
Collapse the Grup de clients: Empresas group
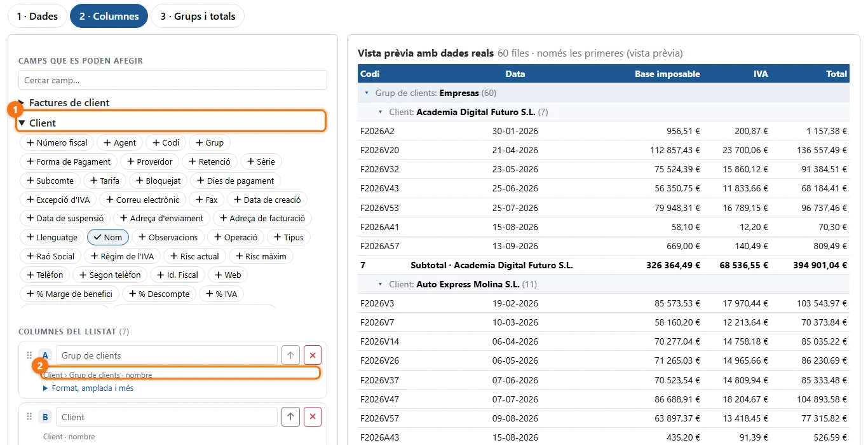pos(366,93)
